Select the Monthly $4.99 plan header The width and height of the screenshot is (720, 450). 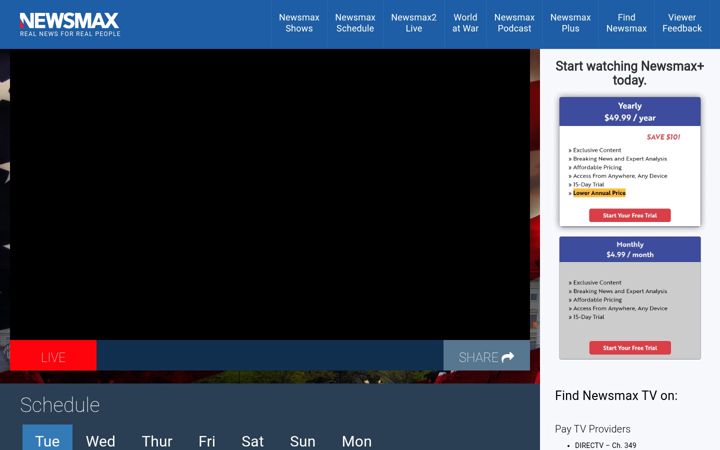click(630, 249)
